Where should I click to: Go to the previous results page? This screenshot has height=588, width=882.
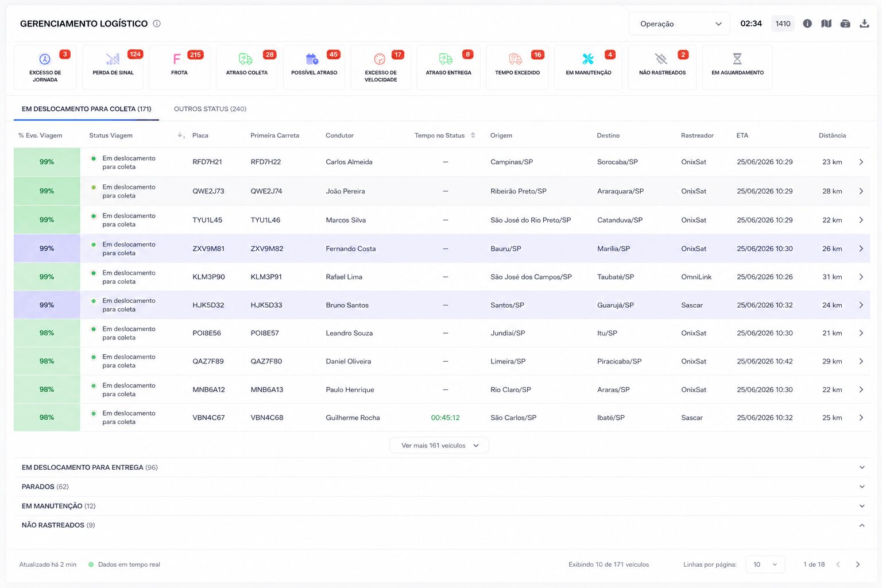point(838,564)
